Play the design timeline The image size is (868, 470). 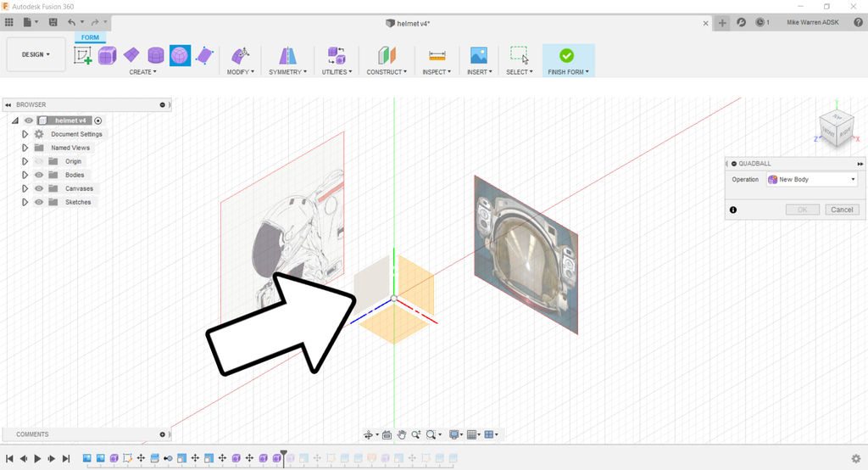coord(37,458)
